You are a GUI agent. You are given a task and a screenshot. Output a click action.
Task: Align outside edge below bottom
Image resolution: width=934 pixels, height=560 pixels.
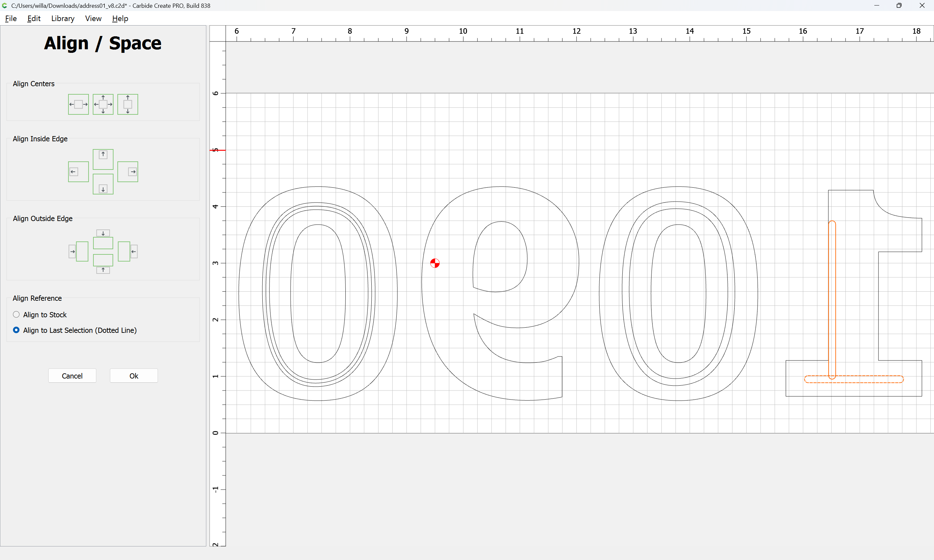tap(103, 264)
